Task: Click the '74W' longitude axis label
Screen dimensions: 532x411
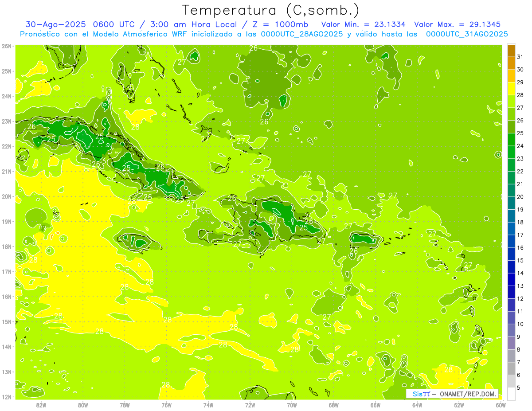Action: [x=208, y=405]
